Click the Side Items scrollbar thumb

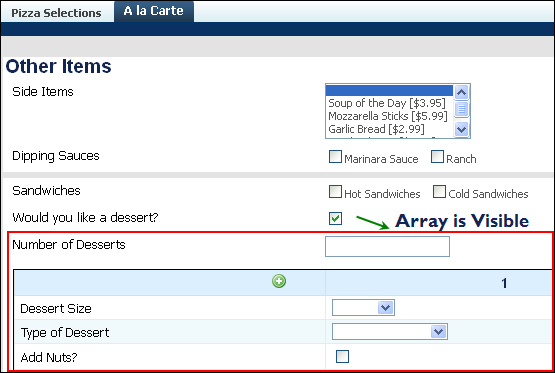click(x=461, y=109)
